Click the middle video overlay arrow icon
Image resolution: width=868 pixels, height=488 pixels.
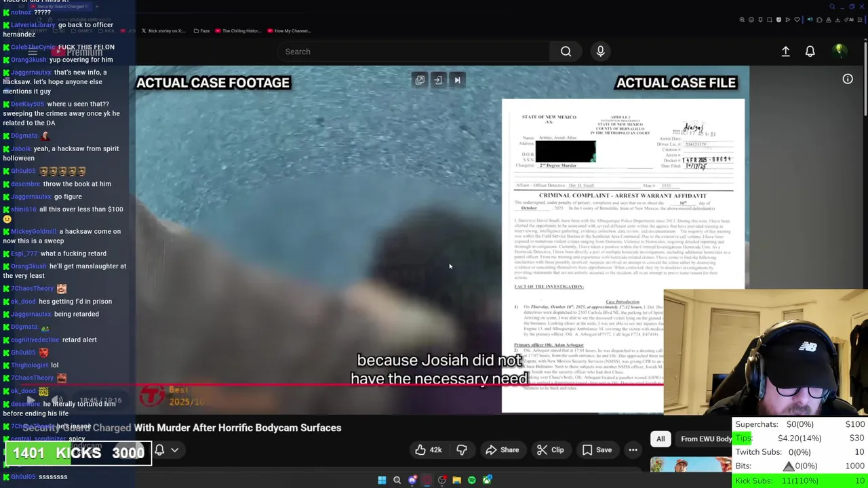coord(438,80)
